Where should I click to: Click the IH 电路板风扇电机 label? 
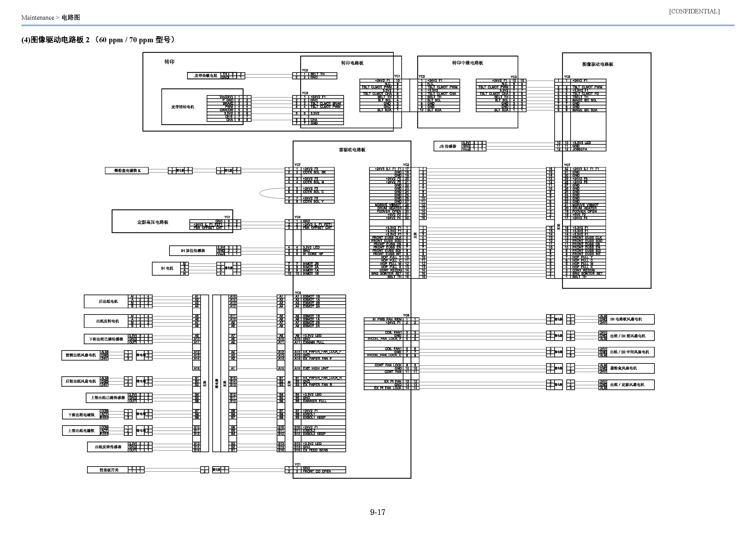626,320
